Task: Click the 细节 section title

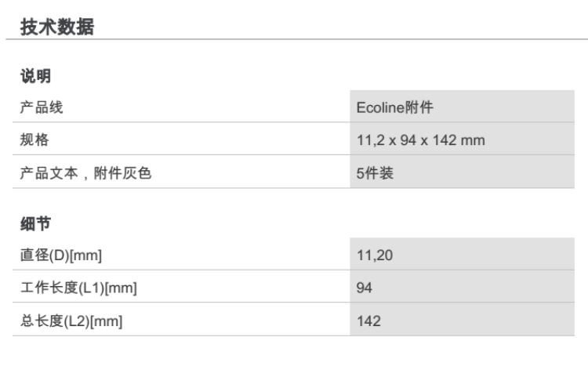Action: (x=35, y=224)
